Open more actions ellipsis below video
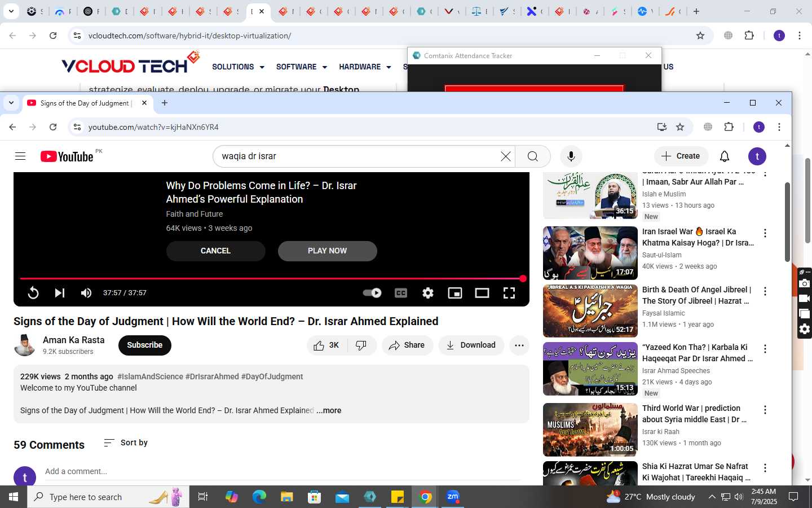 [519, 345]
